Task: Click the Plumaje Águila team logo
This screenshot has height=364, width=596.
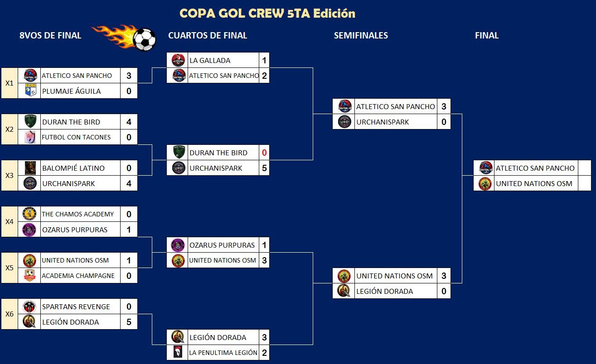Action: pyautogui.click(x=30, y=91)
